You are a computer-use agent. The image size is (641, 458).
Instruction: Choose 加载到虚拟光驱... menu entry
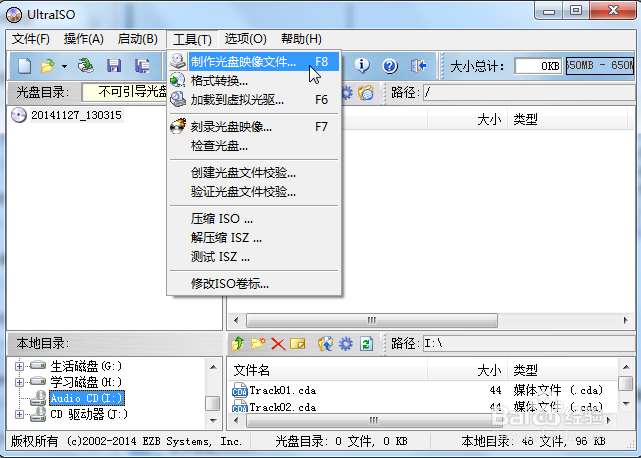253,99
